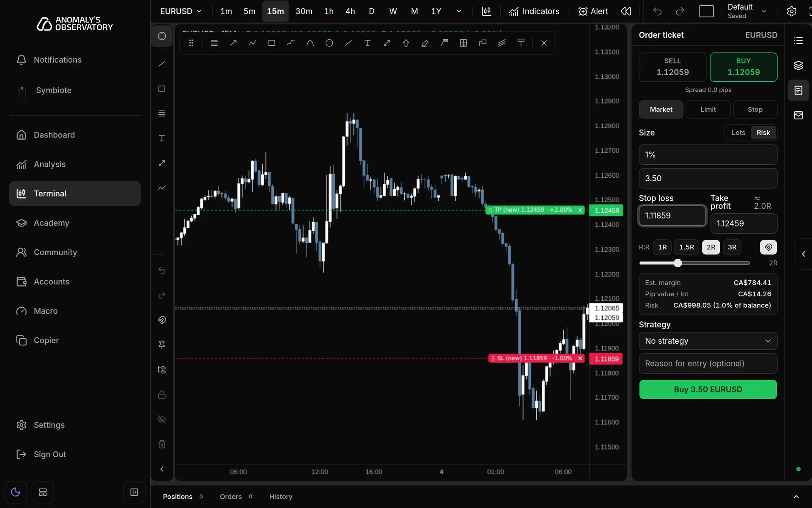Select the rectangle tool in left toolbar
Image resolution: width=812 pixels, height=508 pixels.
pos(162,89)
